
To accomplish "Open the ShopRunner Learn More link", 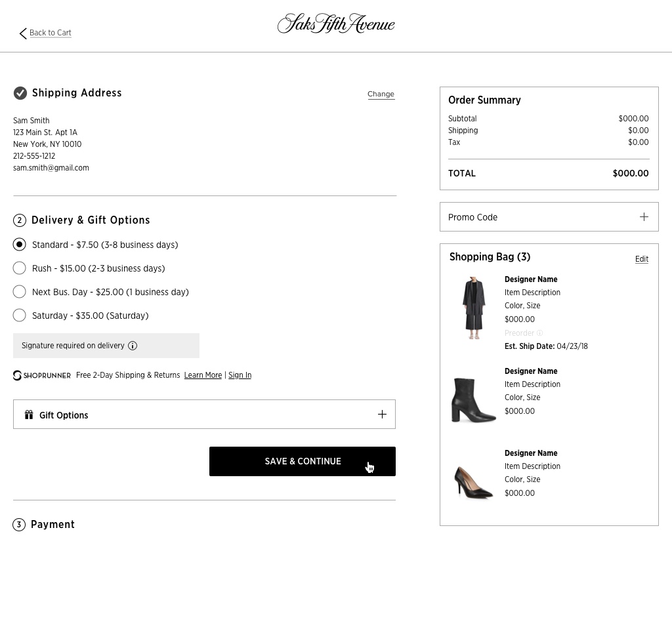I will (203, 375).
